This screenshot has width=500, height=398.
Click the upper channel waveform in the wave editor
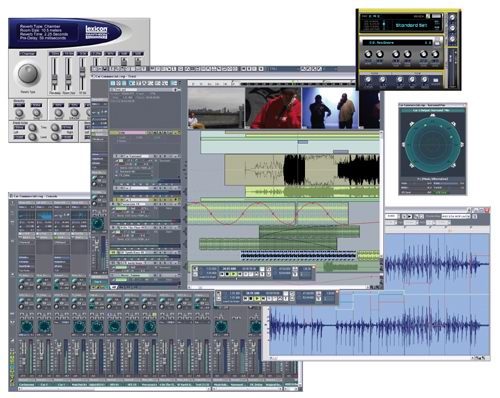coord(437,263)
